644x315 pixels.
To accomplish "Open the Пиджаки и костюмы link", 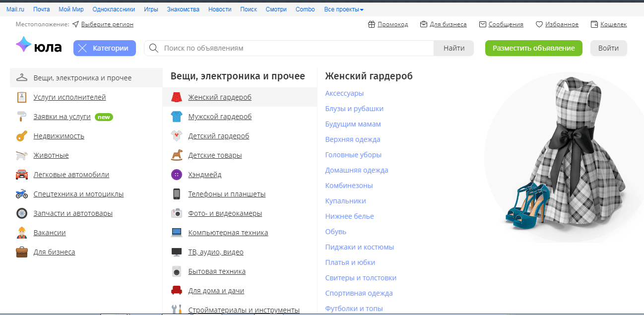I will 360,247.
